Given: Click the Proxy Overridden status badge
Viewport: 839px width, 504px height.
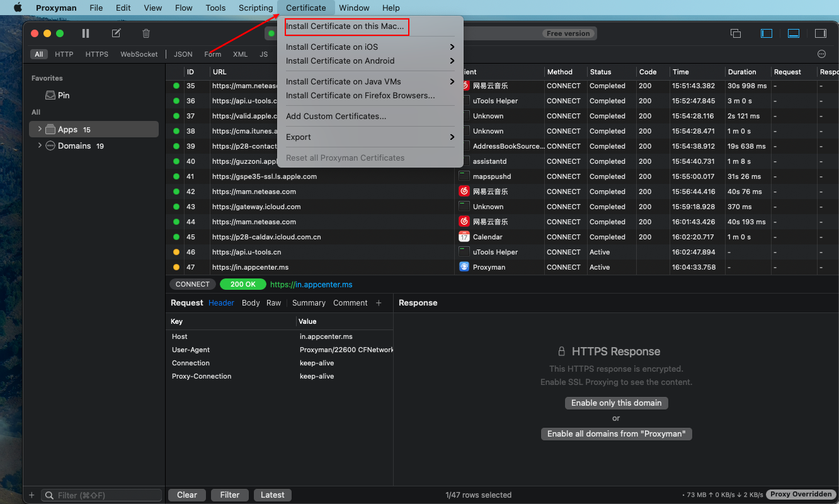Looking at the screenshot, I should pyautogui.click(x=801, y=495).
